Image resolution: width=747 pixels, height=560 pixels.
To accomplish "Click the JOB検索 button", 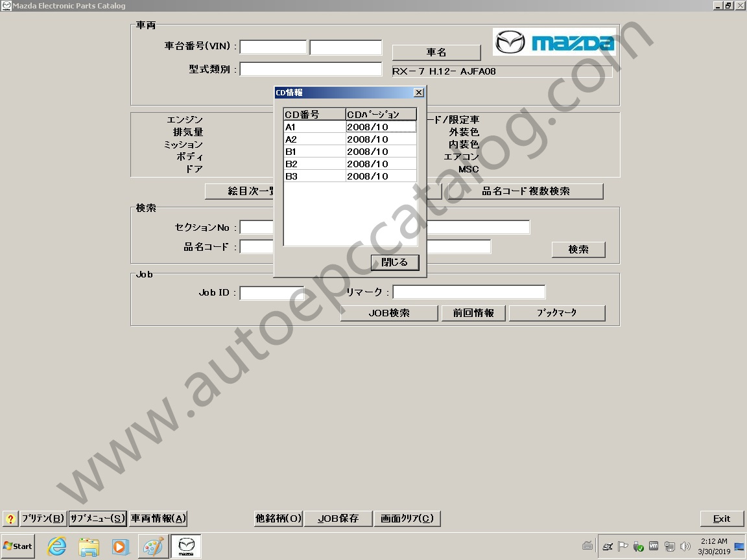I will (389, 313).
